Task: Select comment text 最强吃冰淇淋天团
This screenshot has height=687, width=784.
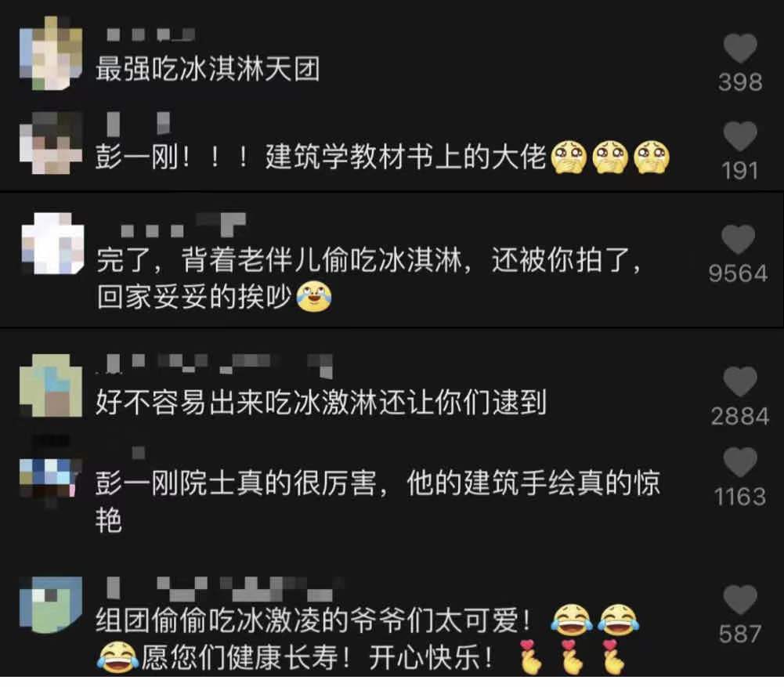Action: 208,69
